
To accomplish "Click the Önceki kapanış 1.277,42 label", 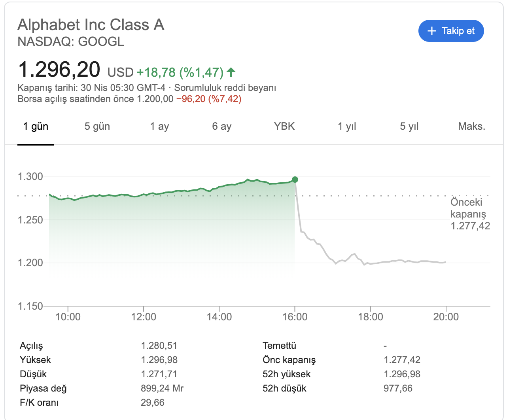I will [470, 214].
